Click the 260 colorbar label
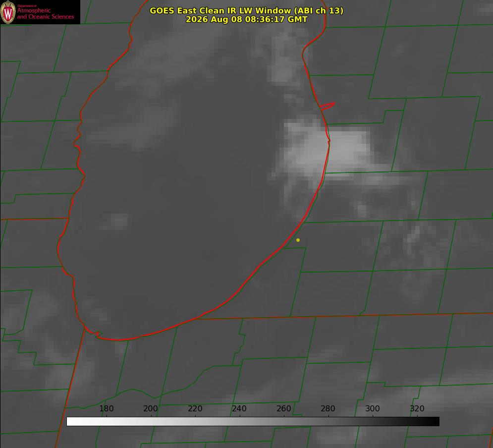 coord(283,408)
